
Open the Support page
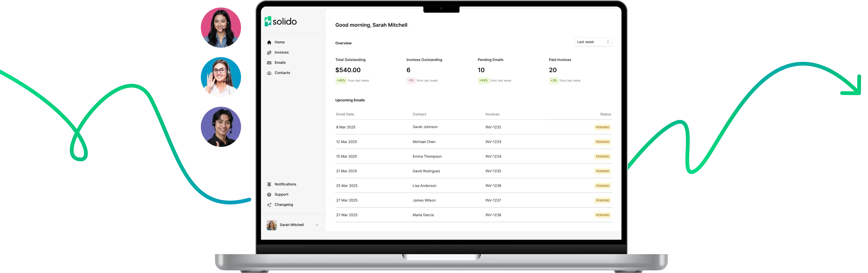click(x=281, y=195)
